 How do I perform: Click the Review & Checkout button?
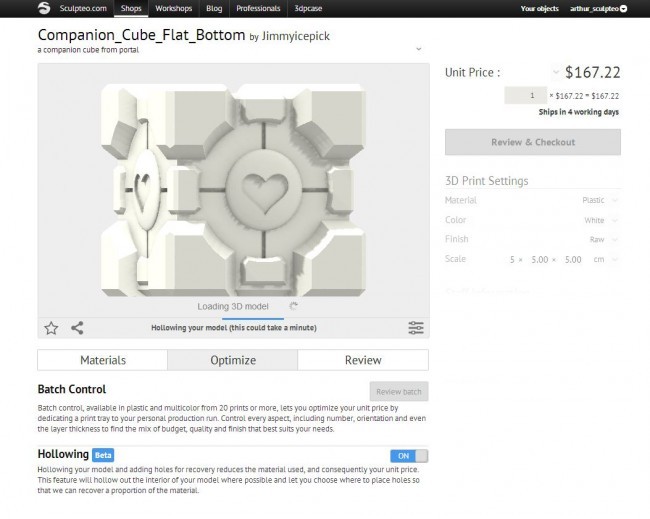tap(533, 142)
